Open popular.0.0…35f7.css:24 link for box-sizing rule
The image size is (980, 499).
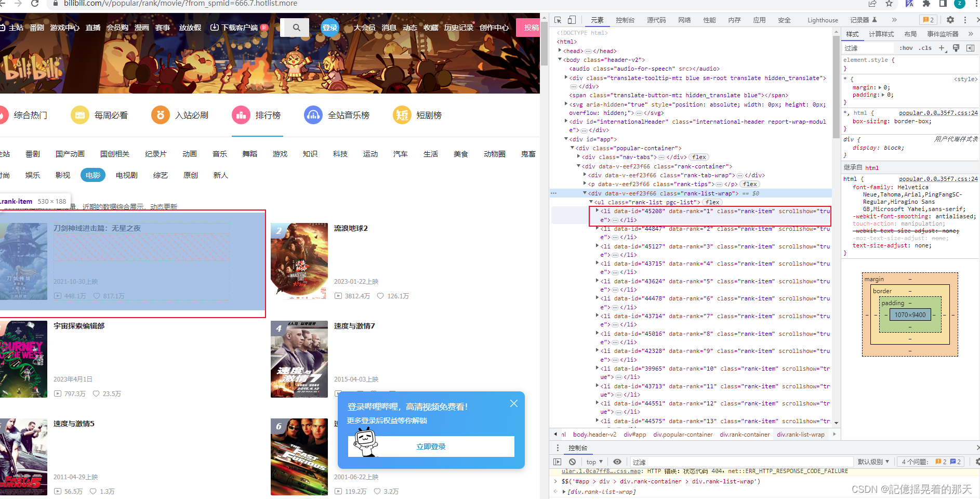[938, 113]
